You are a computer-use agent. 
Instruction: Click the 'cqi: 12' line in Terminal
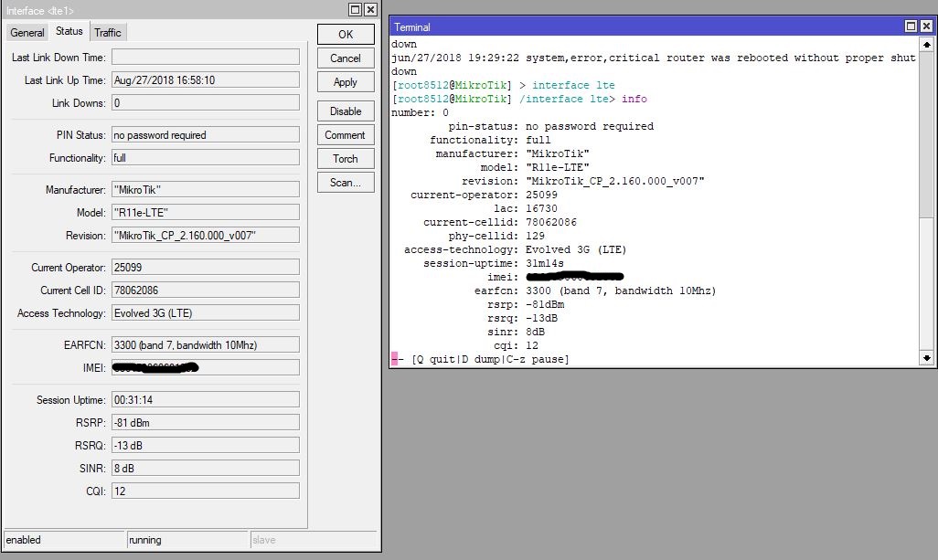click(x=516, y=346)
